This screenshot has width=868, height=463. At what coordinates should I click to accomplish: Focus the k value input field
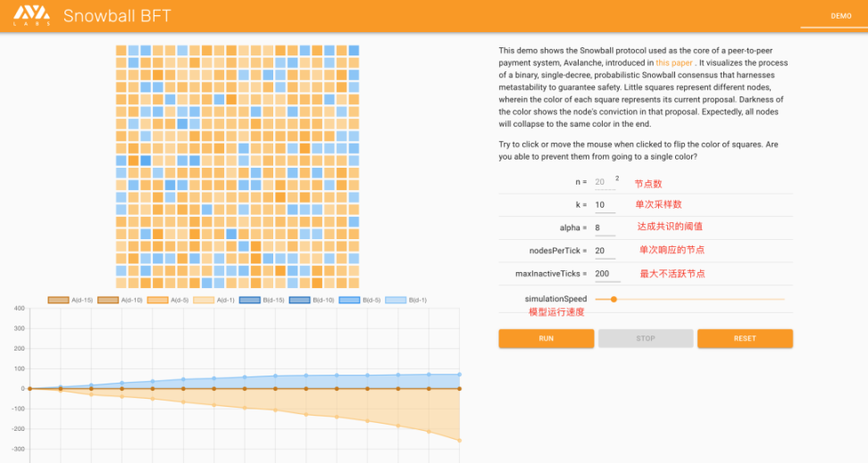pos(605,205)
